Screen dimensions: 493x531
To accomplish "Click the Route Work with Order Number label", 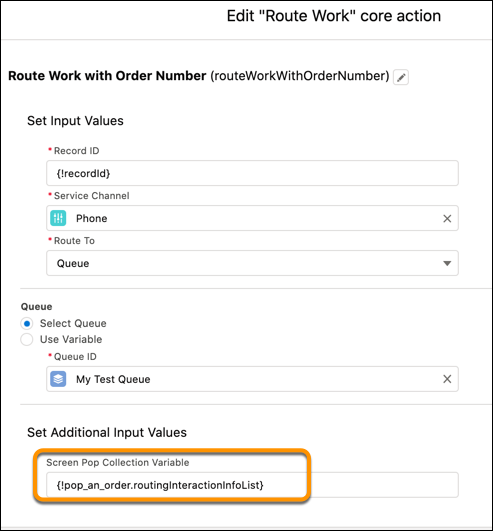I will [x=107, y=76].
